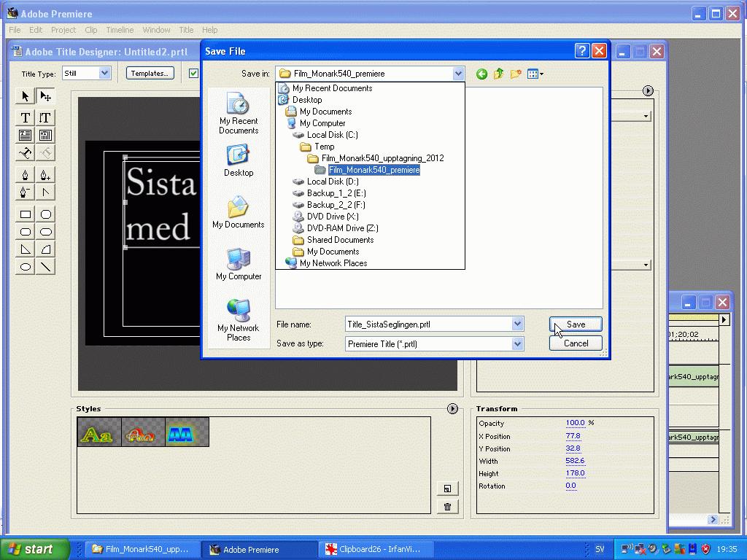Select the horizontal Type tool
Viewport: 747px width, 560px height.
[x=26, y=117]
